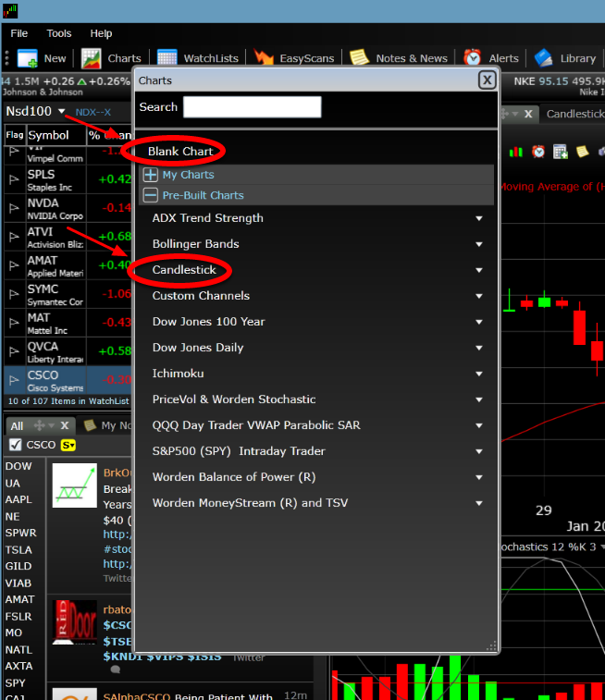Open the Tools menu
The width and height of the screenshot is (605, 700).
59,33
